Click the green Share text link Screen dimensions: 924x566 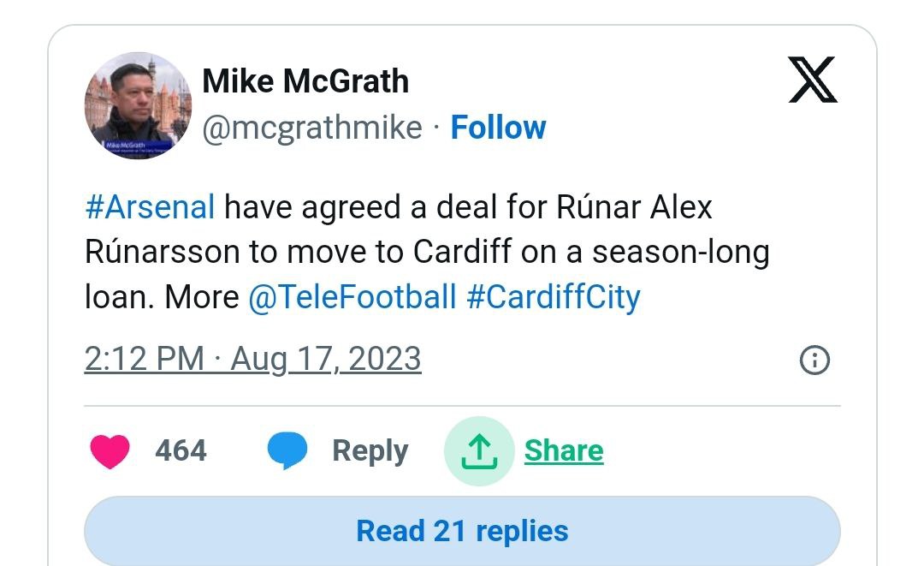(564, 451)
